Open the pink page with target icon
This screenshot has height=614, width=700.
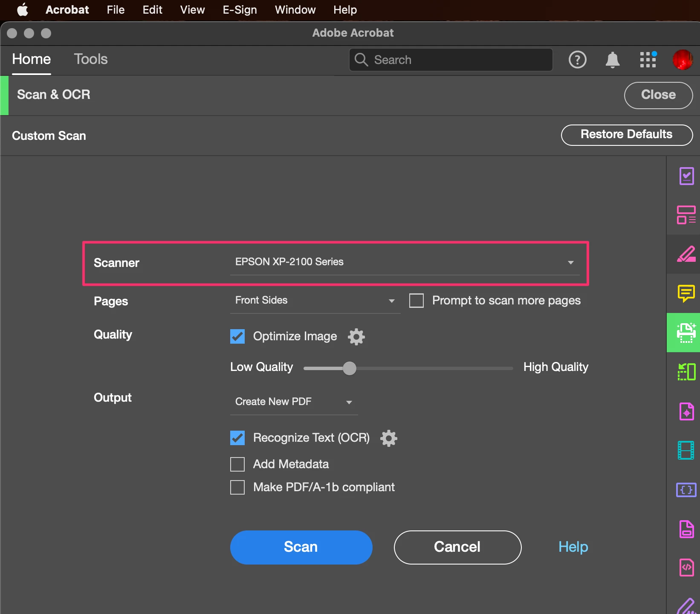(x=686, y=411)
